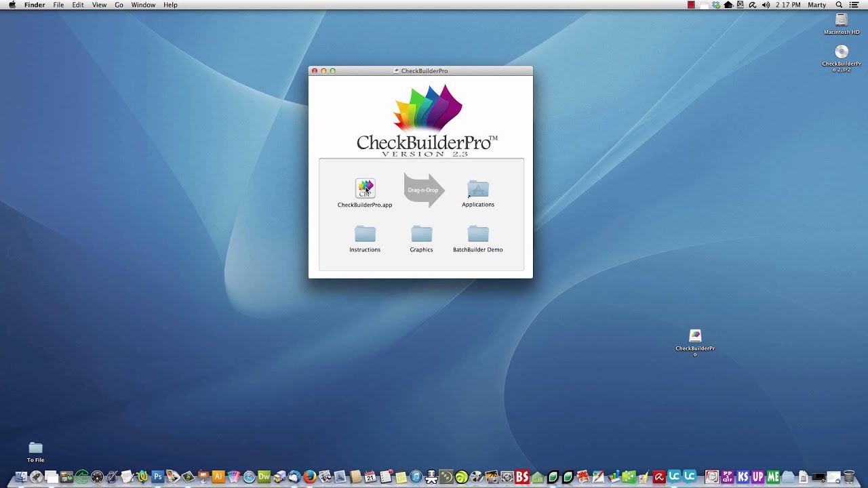Open the Trash in the Dock
The image size is (868, 488).
click(x=849, y=477)
